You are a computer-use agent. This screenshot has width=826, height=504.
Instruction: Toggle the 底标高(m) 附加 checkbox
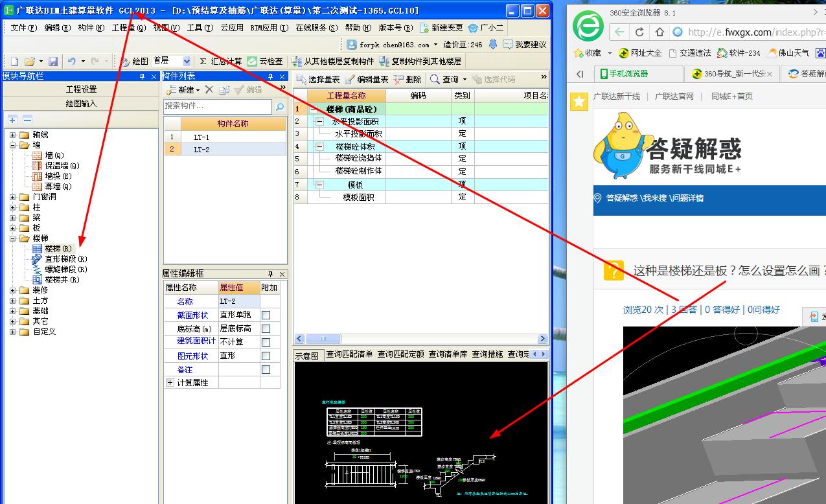266,328
